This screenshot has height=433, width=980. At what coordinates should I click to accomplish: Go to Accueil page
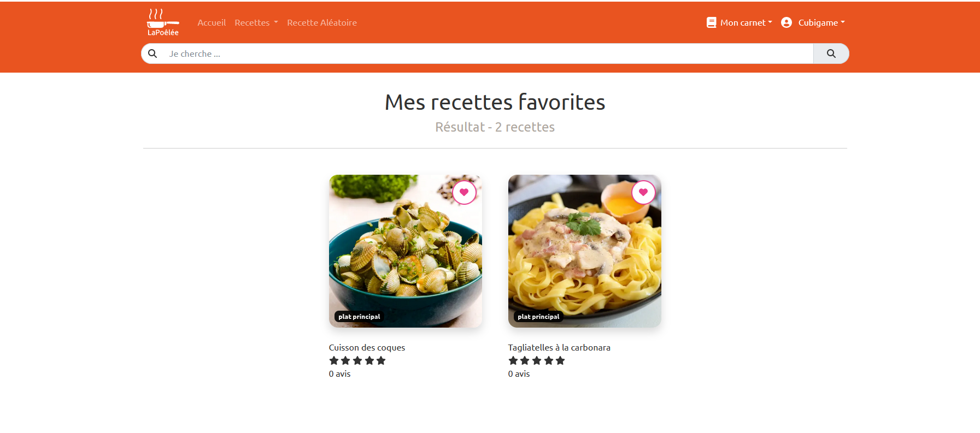pos(212,22)
